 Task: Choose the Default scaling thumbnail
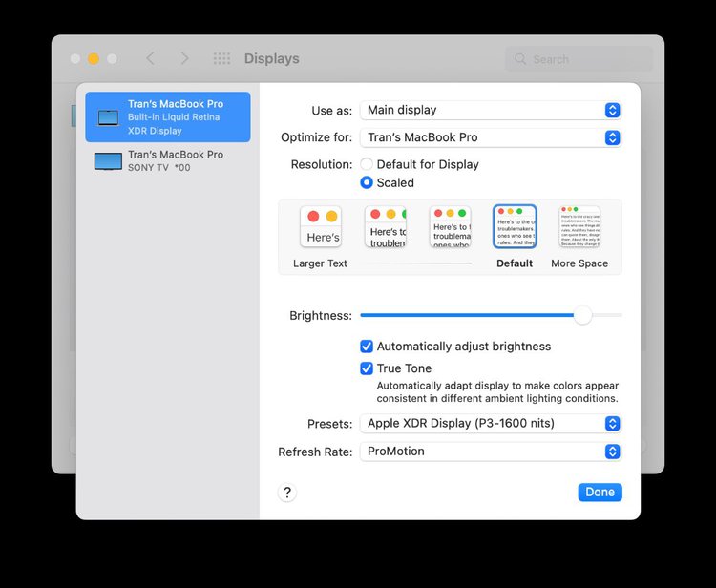point(515,226)
